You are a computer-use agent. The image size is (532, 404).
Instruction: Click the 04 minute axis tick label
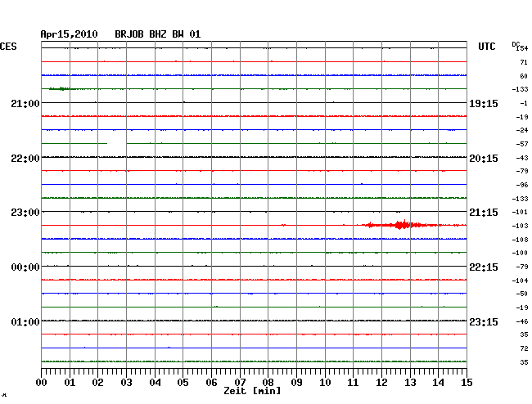pos(155,383)
